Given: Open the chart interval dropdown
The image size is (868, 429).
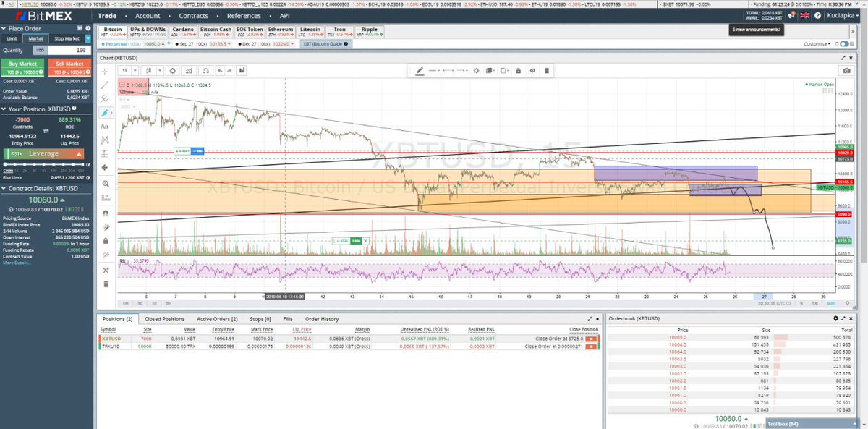Looking at the screenshot, I should click(x=135, y=71).
